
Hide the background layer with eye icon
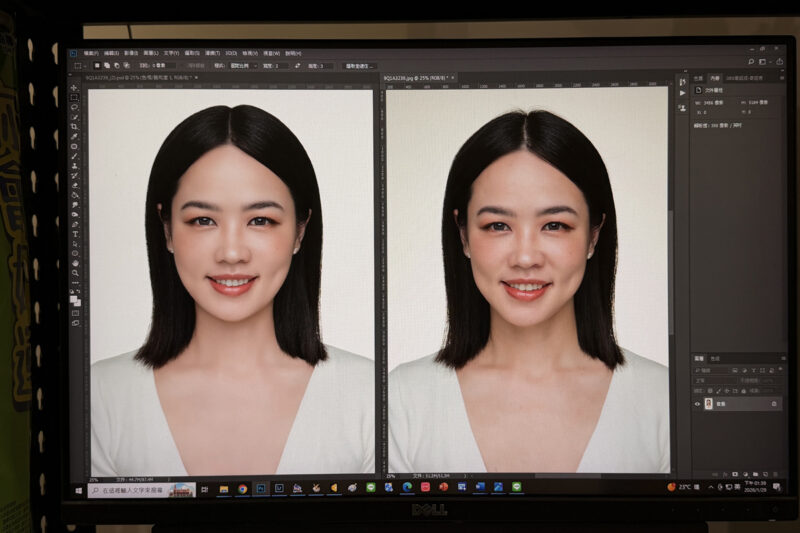[x=697, y=404]
